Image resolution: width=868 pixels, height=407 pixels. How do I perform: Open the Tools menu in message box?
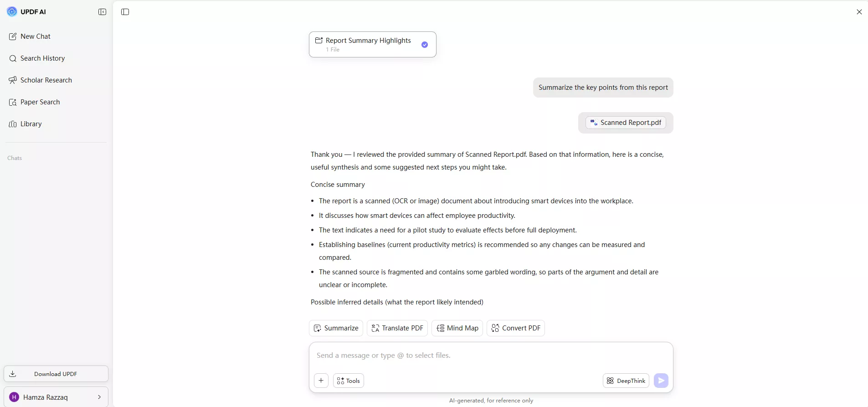coord(349,381)
